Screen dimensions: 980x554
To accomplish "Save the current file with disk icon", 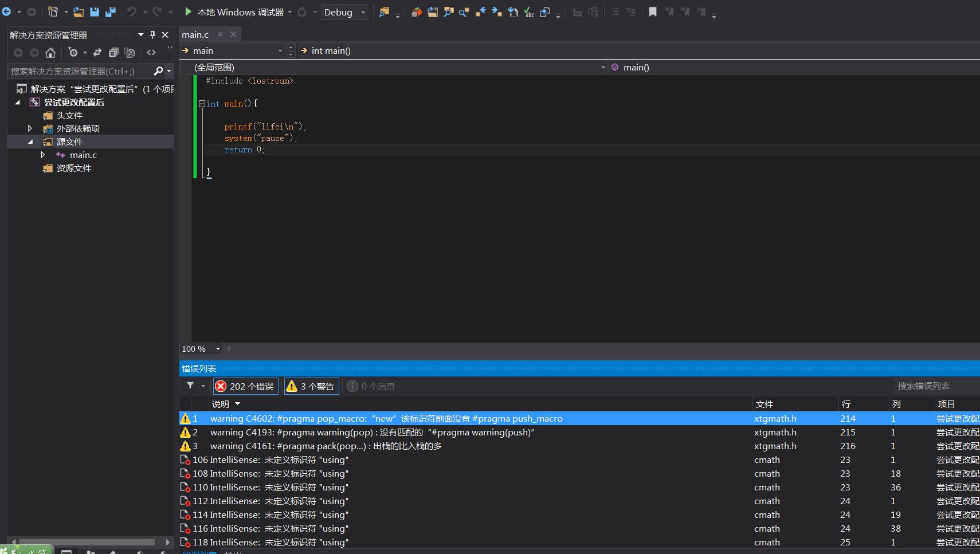I will (95, 12).
